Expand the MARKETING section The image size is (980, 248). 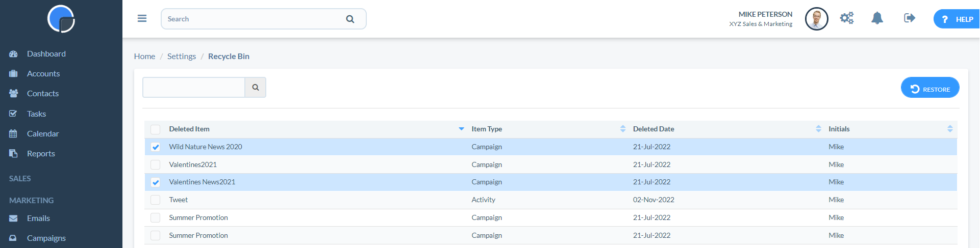(31, 201)
